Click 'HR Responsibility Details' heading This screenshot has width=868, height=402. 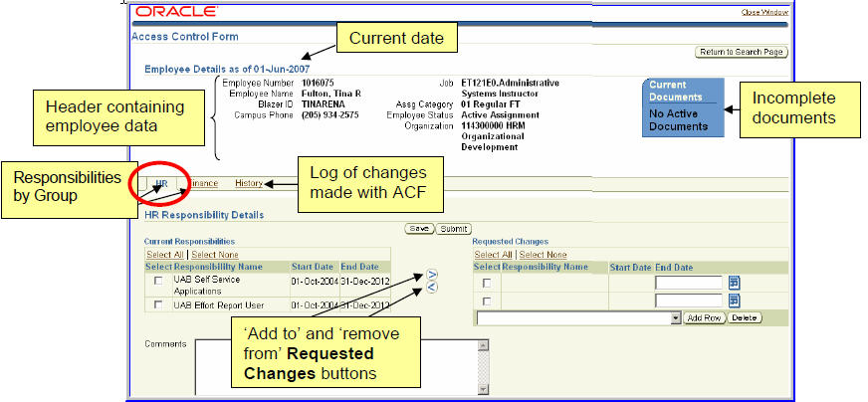pyautogui.click(x=204, y=215)
